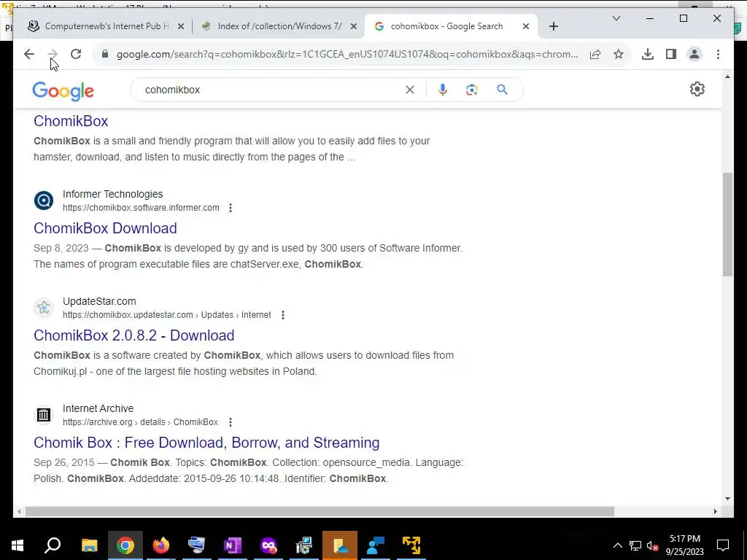Close the cohomikbox Google Search tab
Screen dimensions: 747x560
(x=526, y=27)
